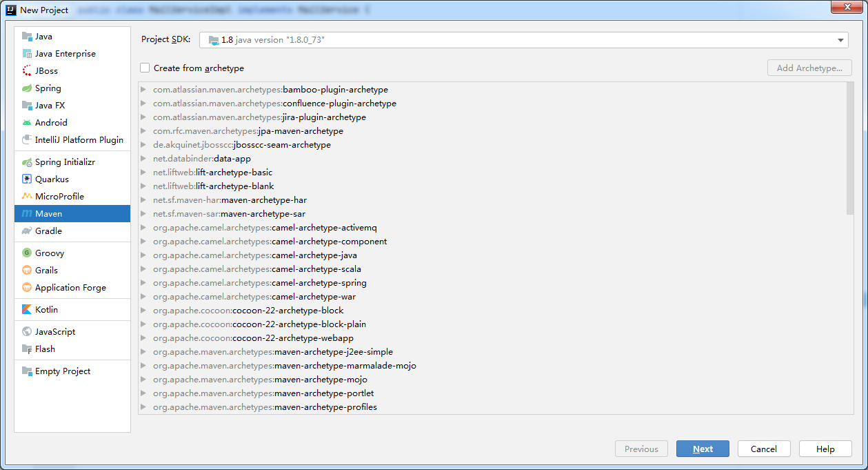This screenshot has height=470, width=868.
Task: Click the Empty Project folder icon
Action: click(27, 371)
